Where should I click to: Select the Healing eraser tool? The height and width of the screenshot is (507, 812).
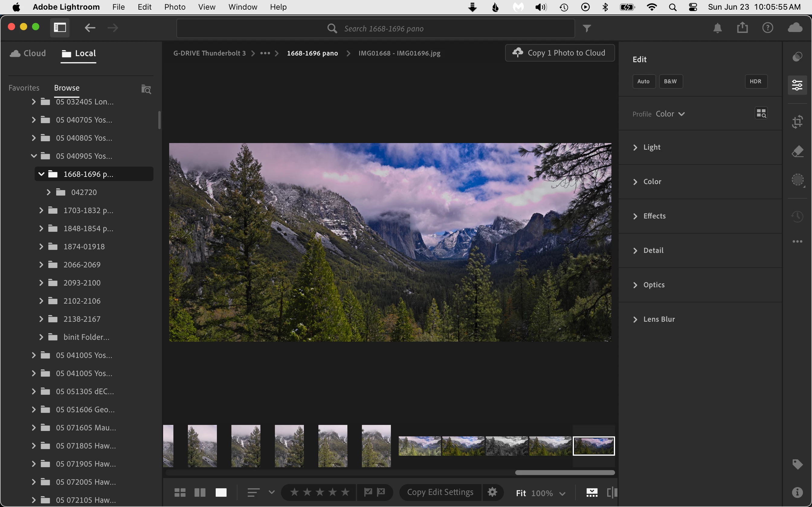(x=797, y=151)
